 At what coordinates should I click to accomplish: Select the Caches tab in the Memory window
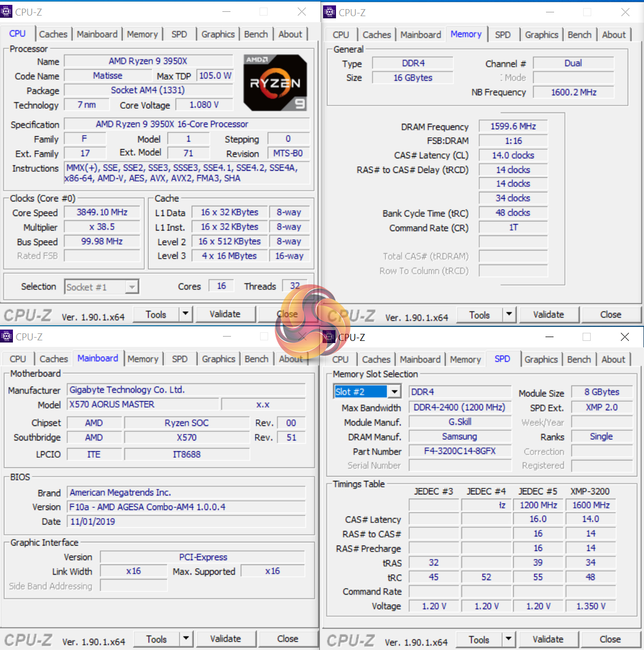[377, 34]
